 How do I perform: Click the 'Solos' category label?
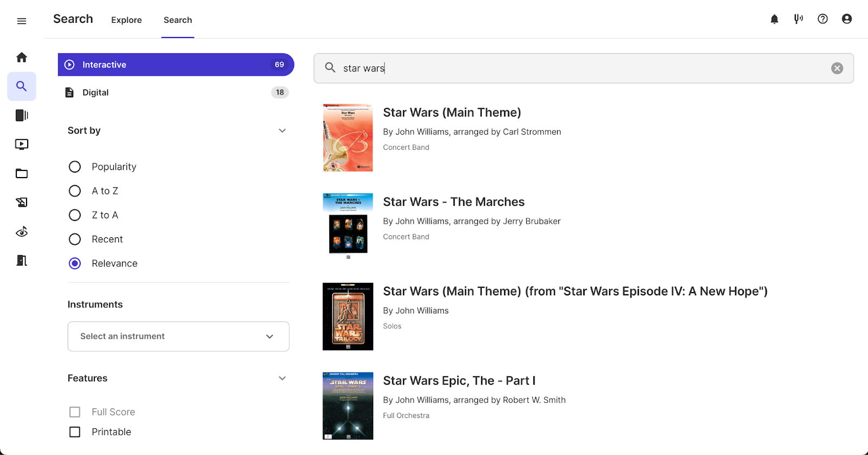(392, 326)
